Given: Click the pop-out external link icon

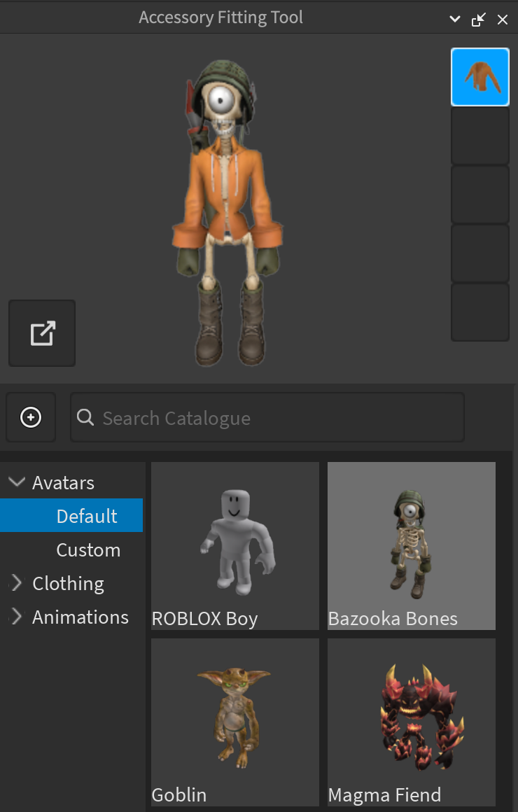Looking at the screenshot, I should (42, 333).
